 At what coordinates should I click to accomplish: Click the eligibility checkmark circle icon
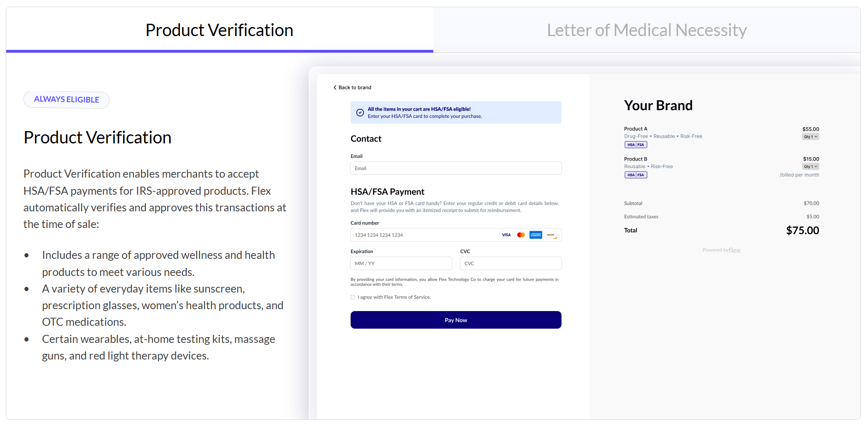tap(360, 113)
